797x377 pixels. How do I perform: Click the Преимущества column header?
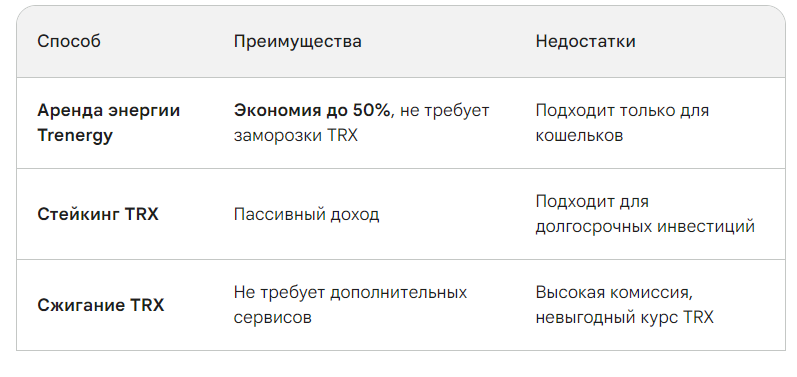(297, 42)
